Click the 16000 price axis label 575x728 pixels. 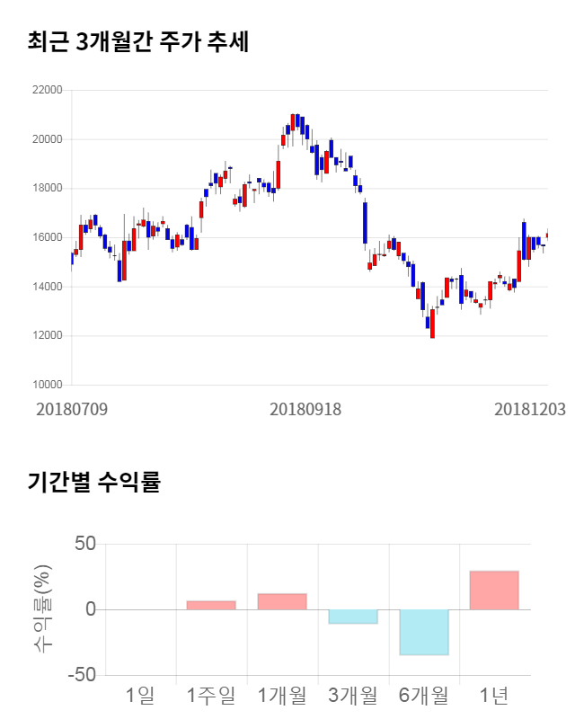pos(47,238)
